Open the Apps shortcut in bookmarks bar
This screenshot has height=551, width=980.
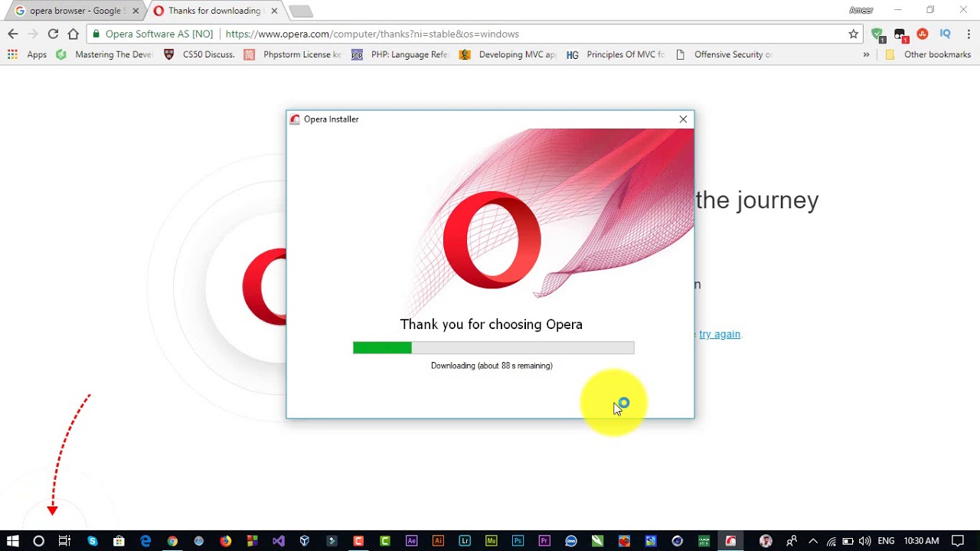(x=28, y=54)
